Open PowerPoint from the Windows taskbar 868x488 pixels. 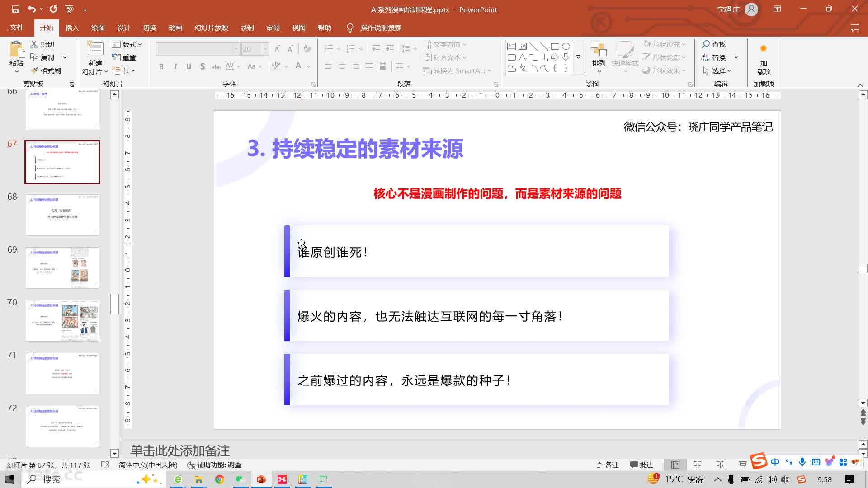click(x=261, y=479)
